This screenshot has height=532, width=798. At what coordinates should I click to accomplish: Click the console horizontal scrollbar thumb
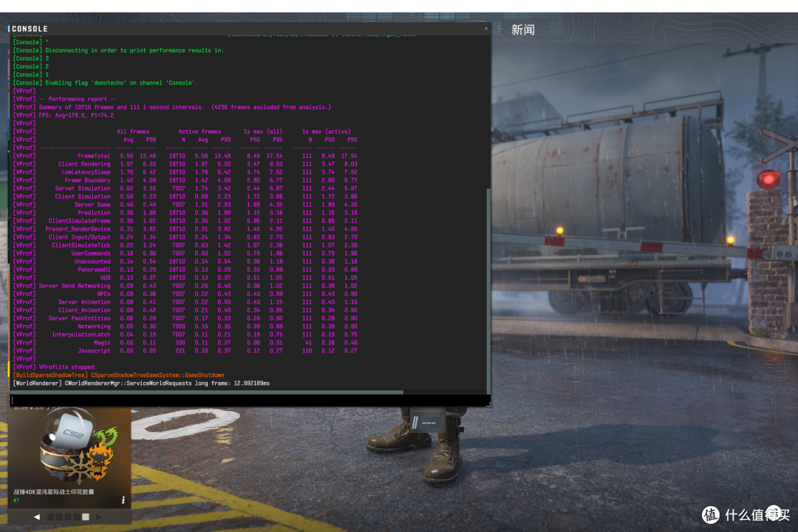point(207,392)
